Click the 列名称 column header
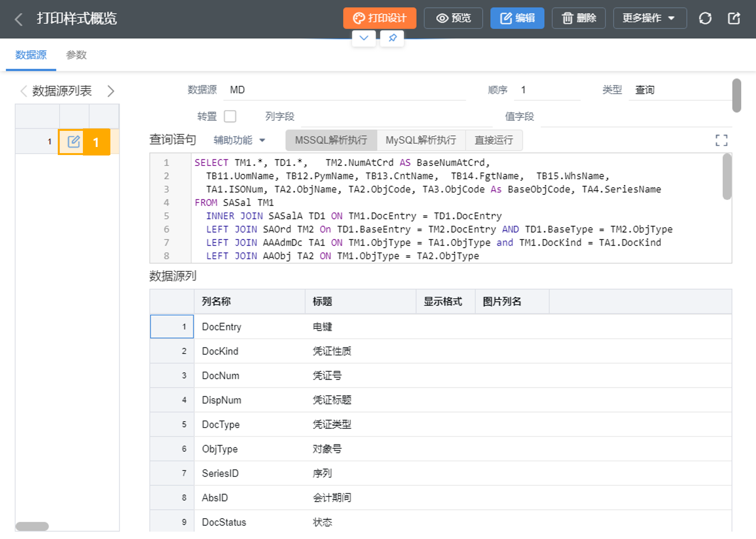The image size is (756, 539). [x=250, y=301]
